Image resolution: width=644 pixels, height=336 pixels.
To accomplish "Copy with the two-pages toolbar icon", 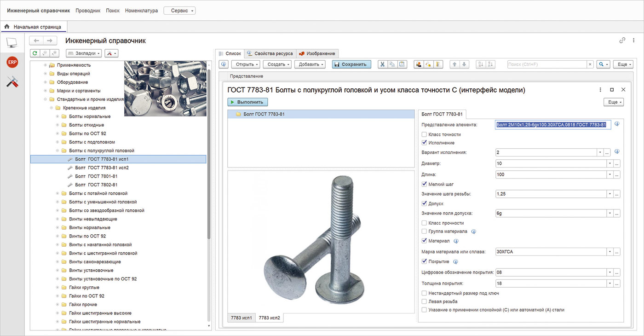I will pyautogui.click(x=392, y=64).
